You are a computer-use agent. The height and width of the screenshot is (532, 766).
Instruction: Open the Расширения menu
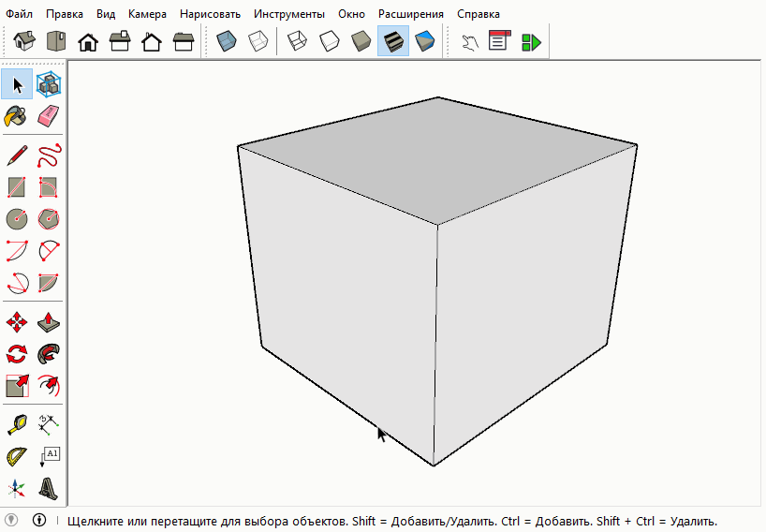(x=411, y=14)
